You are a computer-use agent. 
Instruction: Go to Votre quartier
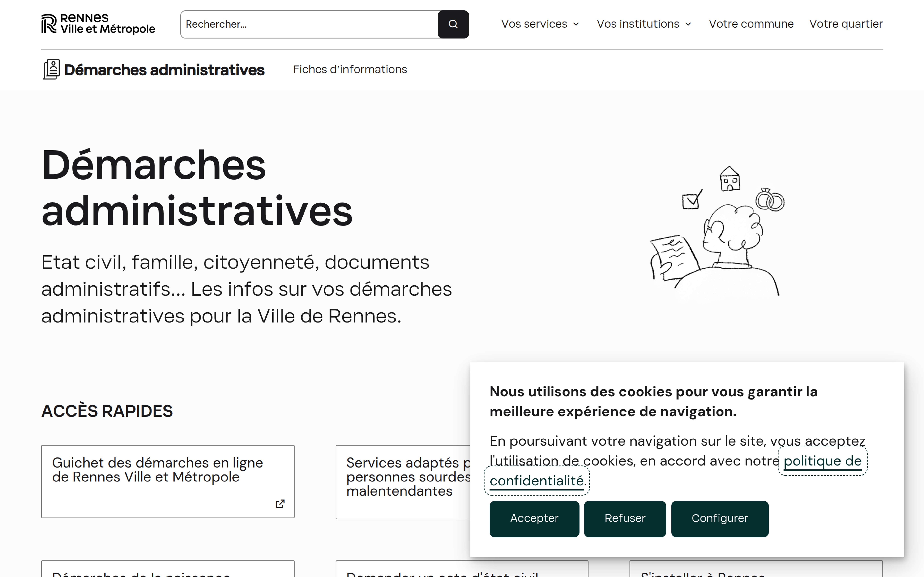coord(846,24)
